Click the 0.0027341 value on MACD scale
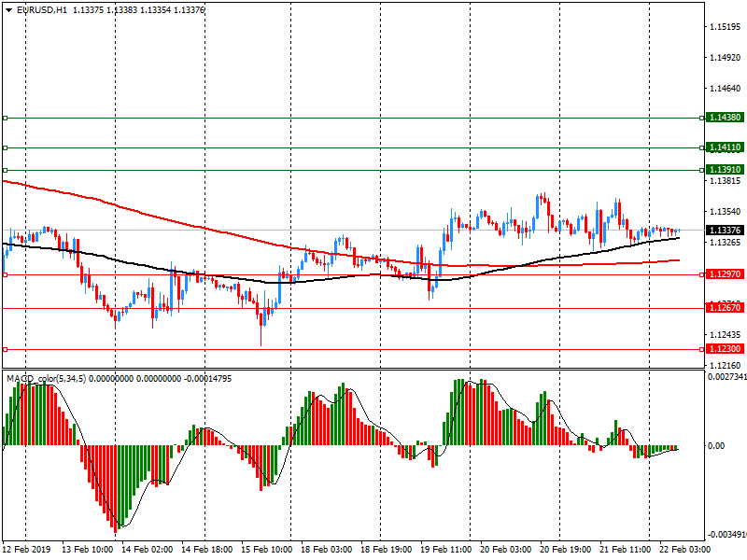 coord(726,377)
